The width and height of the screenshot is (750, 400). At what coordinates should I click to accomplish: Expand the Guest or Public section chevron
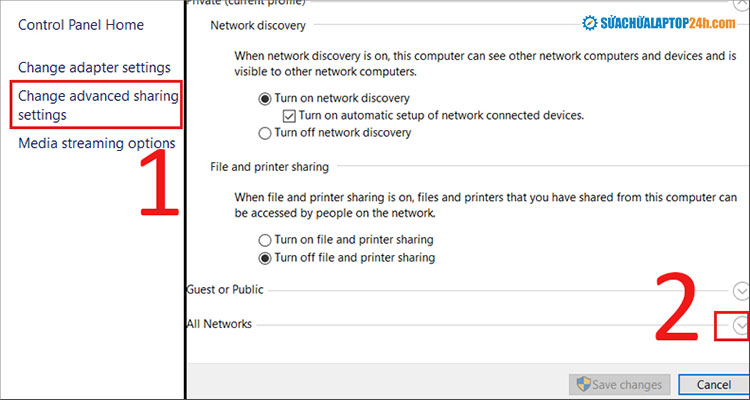741,291
